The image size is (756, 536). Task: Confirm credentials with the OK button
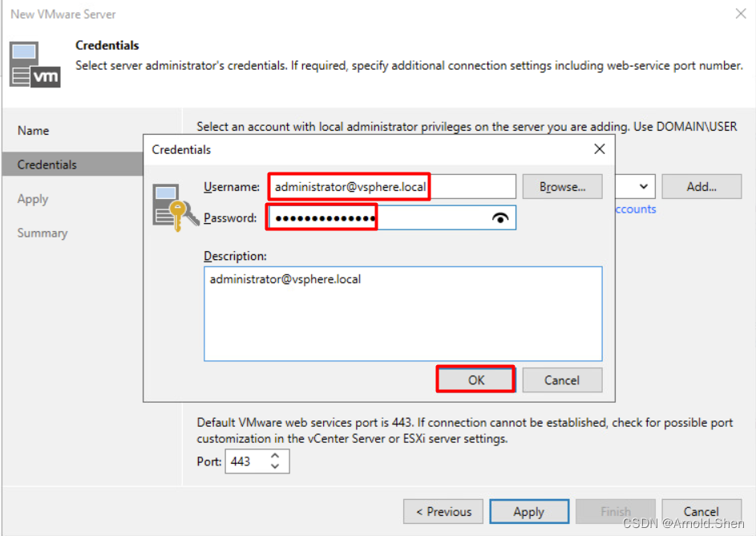476,380
